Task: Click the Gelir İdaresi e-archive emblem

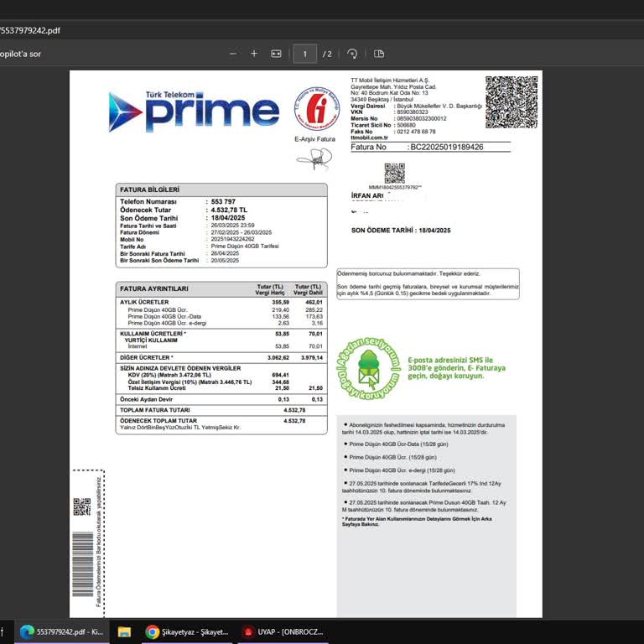Action: (x=317, y=109)
